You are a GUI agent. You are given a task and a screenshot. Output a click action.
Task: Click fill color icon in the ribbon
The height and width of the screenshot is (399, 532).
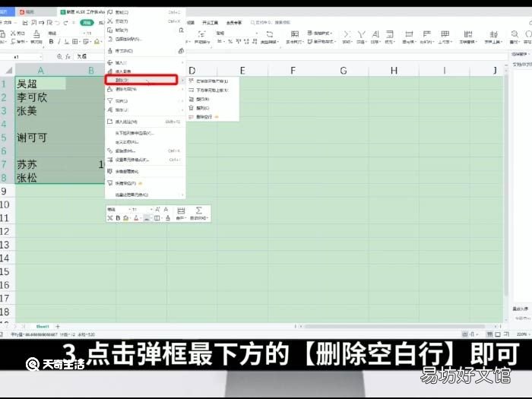coord(97,42)
